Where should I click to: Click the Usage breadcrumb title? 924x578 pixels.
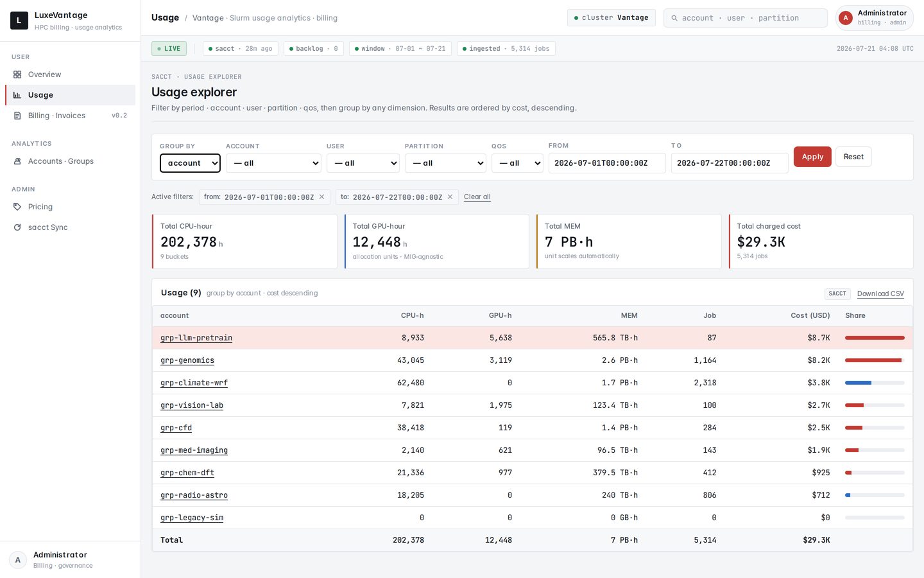point(165,18)
